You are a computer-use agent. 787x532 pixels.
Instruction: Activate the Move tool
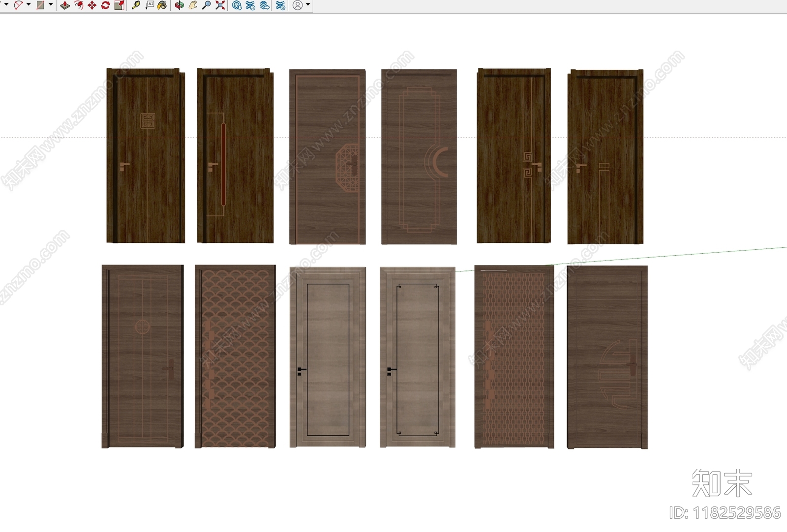coord(92,5)
